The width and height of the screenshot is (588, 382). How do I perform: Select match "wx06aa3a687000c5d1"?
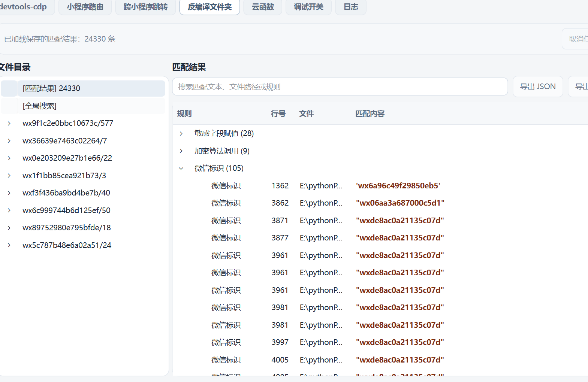coord(400,203)
